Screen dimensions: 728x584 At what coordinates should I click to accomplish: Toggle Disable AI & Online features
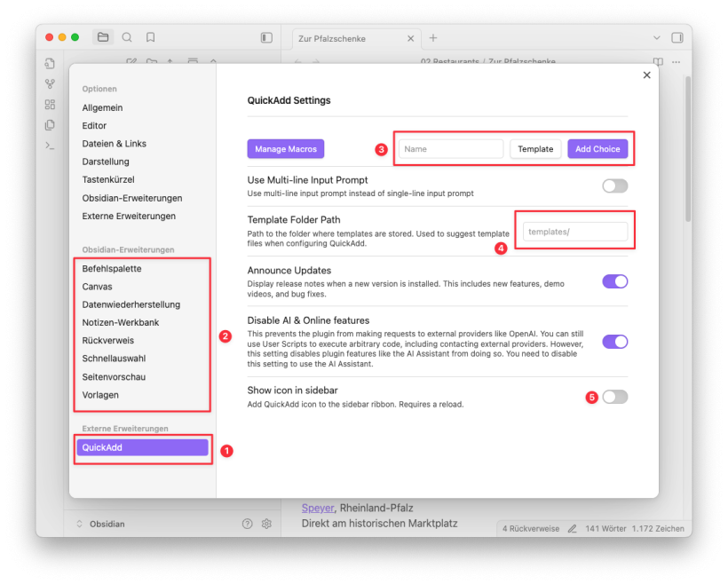coord(614,342)
